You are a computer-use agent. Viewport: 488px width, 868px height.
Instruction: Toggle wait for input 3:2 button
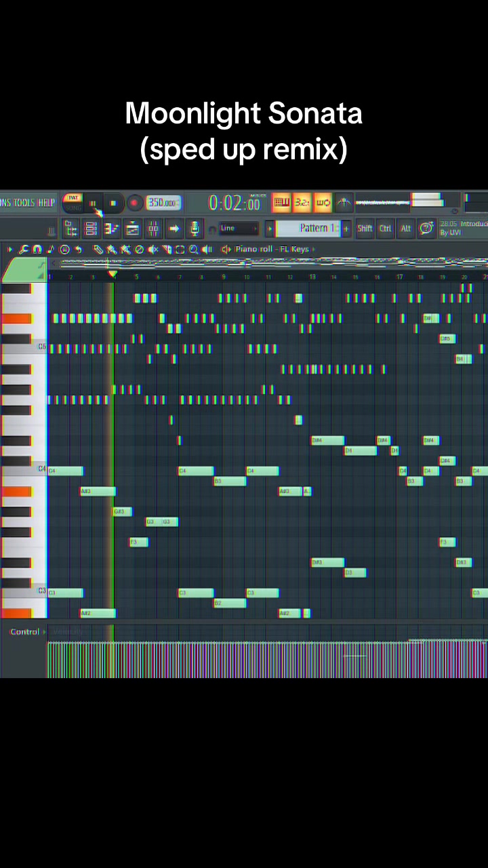pyautogui.click(x=302, y=202)
